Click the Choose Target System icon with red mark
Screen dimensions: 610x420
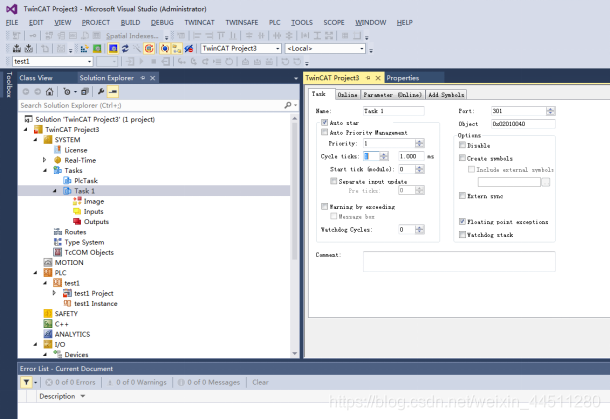coord(189,49)
